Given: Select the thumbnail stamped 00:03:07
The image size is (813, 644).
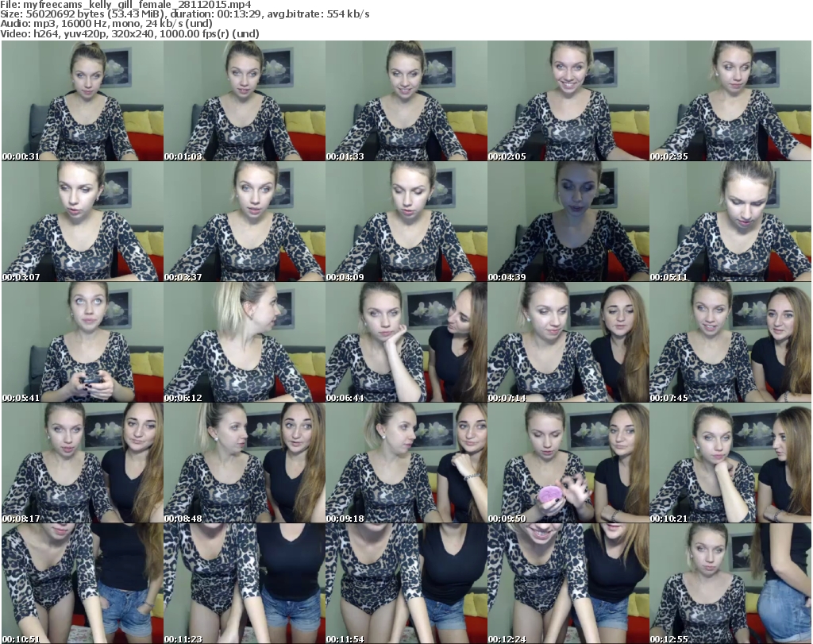Looking at the screenshot, I should click(x=83, y=222).
